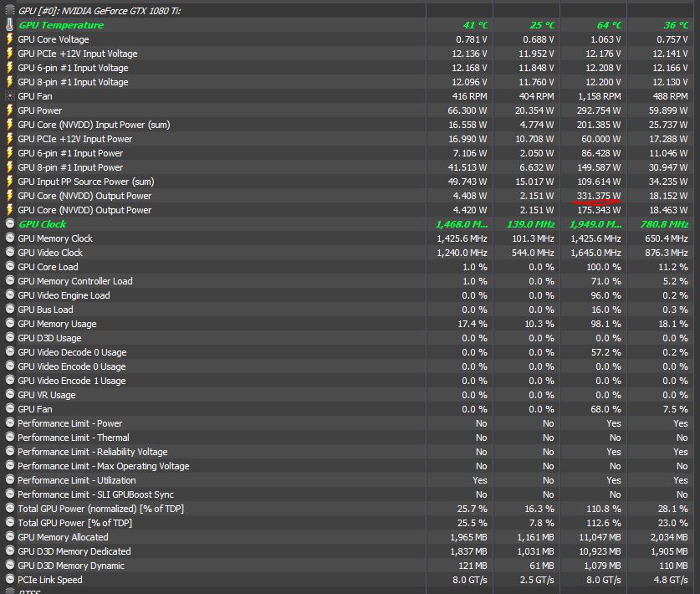This screenshot has width=700, height=594.
Task: Click the round icon beside GPU Bus Load
Action: coord(10,309)
